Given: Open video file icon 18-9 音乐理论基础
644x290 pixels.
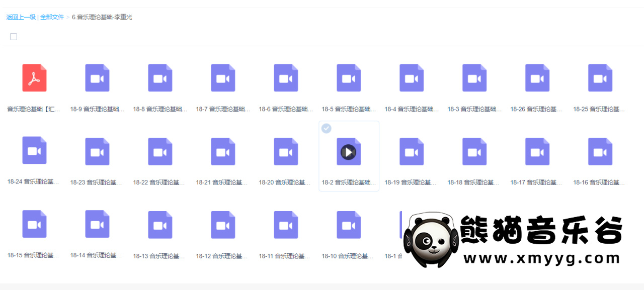Looking at the screenshot, I should click(97, 78).
